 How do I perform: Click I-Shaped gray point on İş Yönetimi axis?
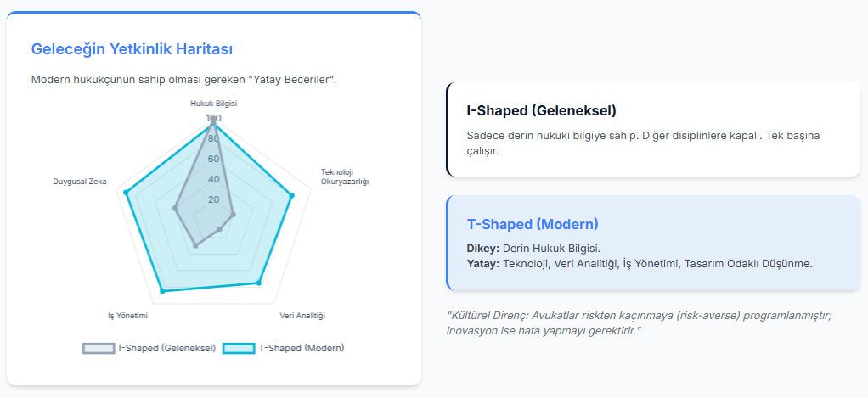coord(195,246)
